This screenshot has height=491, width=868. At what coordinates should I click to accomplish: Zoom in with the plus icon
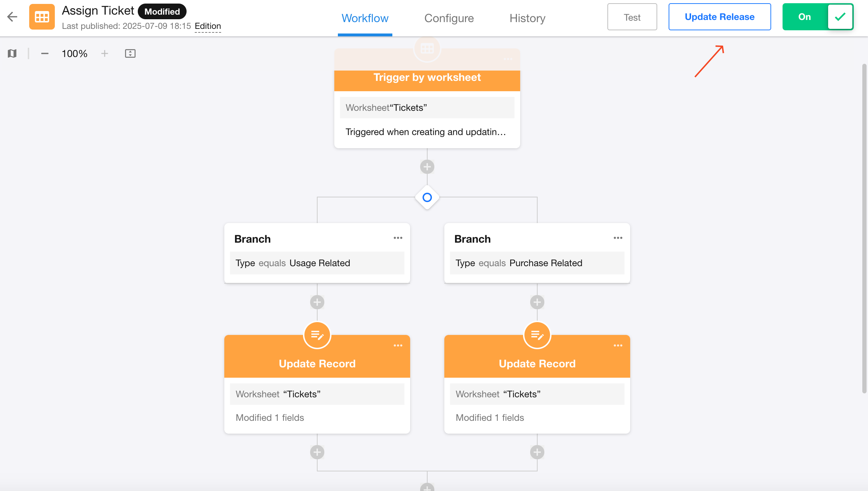tap(104, 53)
